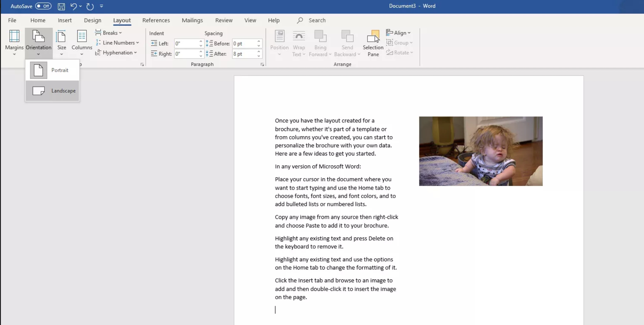644x325 pixels.
Task: Open the Undo history dropdown arrow
Action: coord(81,6)
